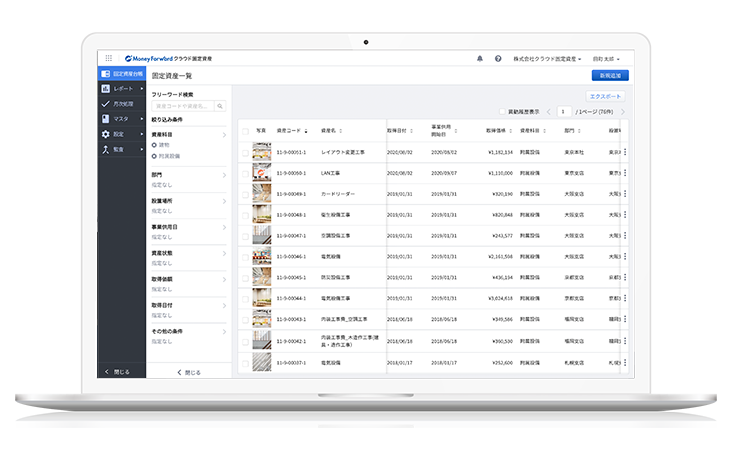
Task: Go to previous page arrow
Action: pyautogui.click(x=549, y=112)
